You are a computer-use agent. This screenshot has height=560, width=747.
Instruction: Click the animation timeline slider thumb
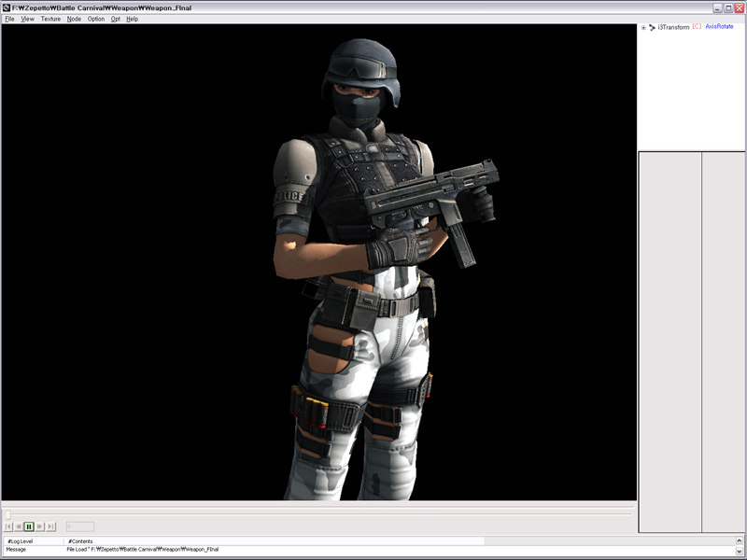point(7,513)
